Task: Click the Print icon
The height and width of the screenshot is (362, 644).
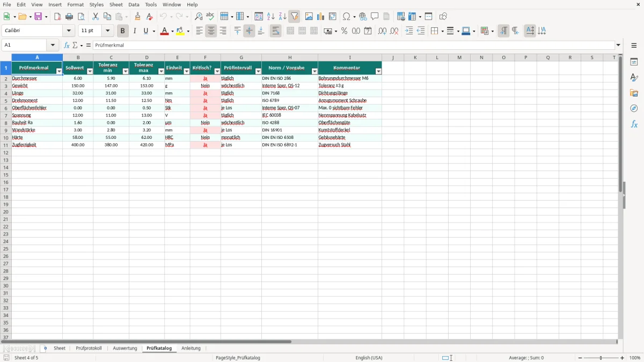Action: point(69,17)
